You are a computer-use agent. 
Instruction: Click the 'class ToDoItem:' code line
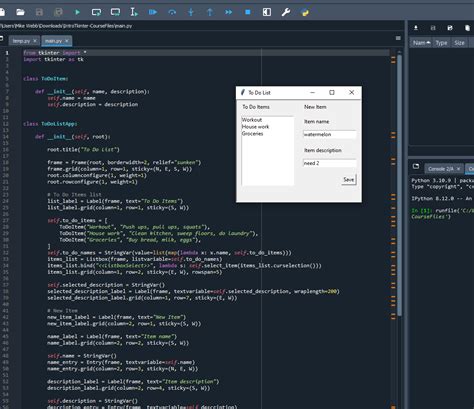[x=46, y=79]
